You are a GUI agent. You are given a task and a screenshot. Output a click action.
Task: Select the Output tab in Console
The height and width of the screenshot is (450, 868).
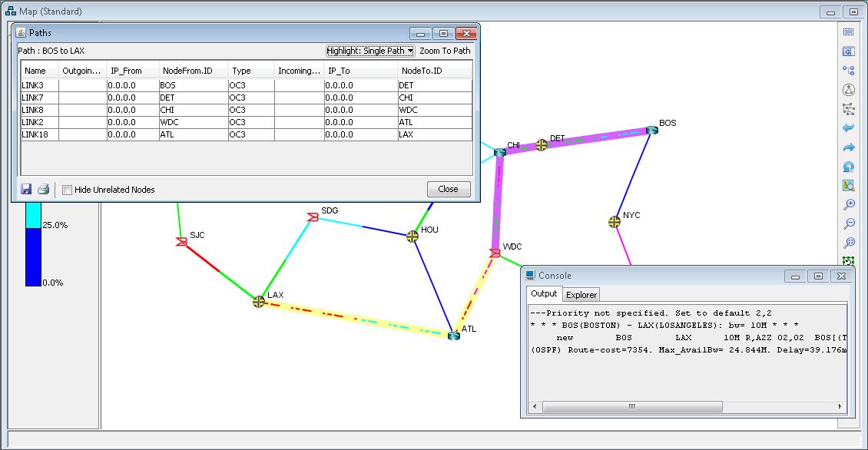[x=544, y=294]
